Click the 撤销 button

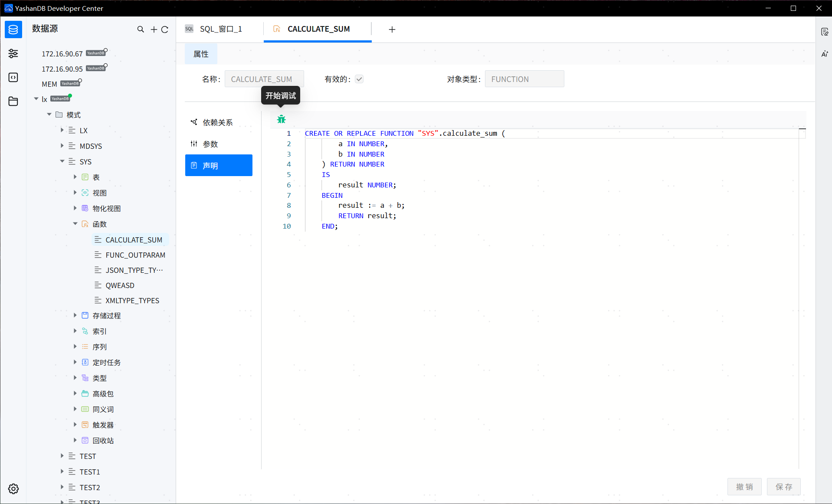[744, 487]
